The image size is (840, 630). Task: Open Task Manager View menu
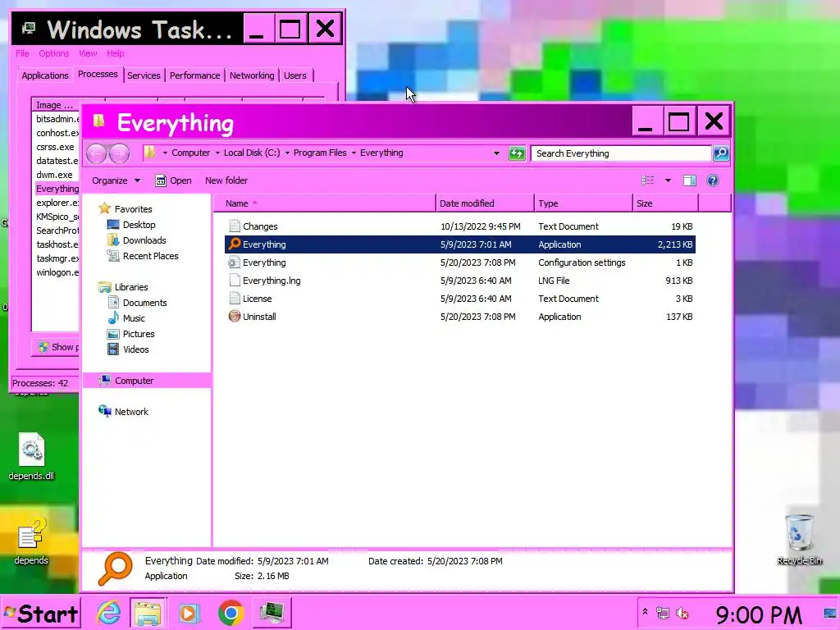coord(88,53)
